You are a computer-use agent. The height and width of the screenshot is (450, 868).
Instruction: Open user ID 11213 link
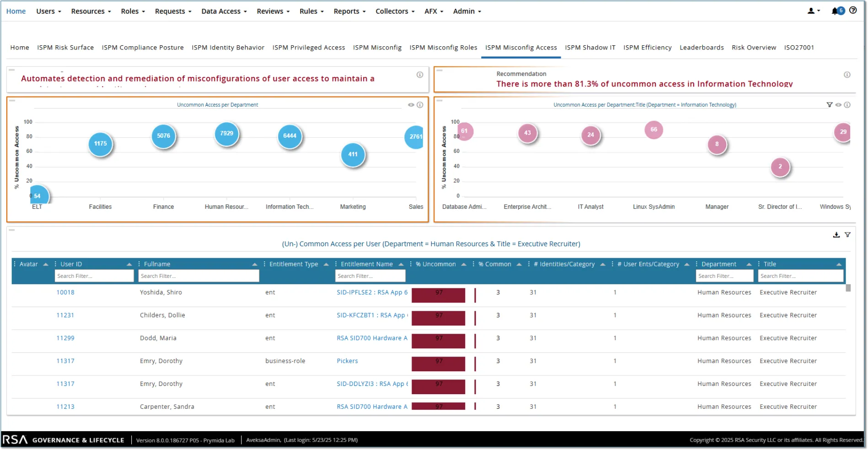coord(65,407)
